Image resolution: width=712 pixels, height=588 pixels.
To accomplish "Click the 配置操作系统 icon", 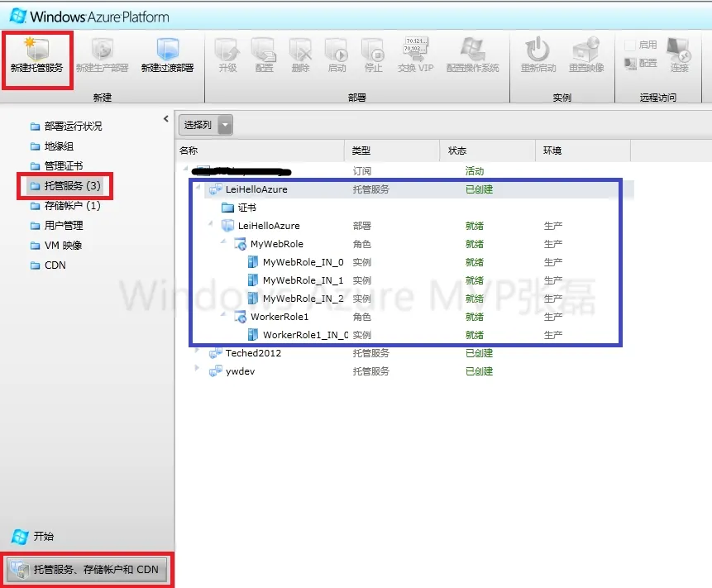I will coord(472,49).
